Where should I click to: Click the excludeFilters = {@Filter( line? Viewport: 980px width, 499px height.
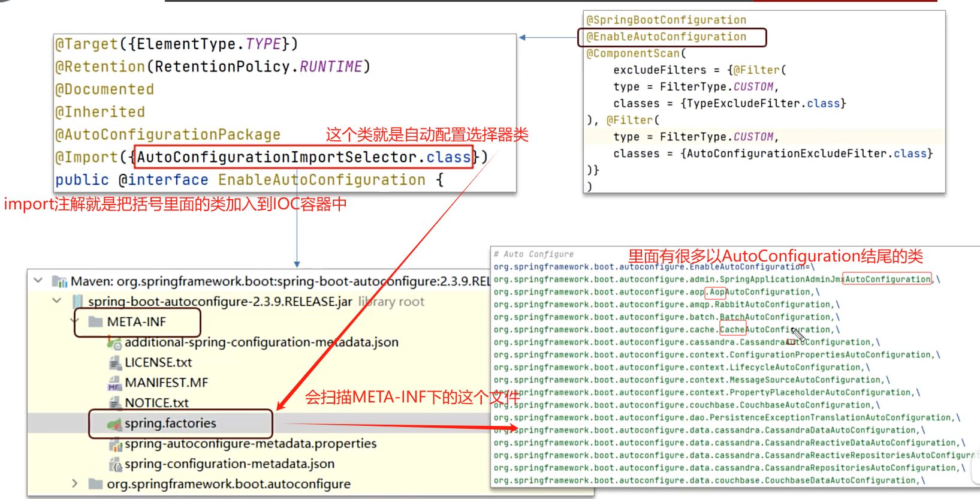point(699,70)
